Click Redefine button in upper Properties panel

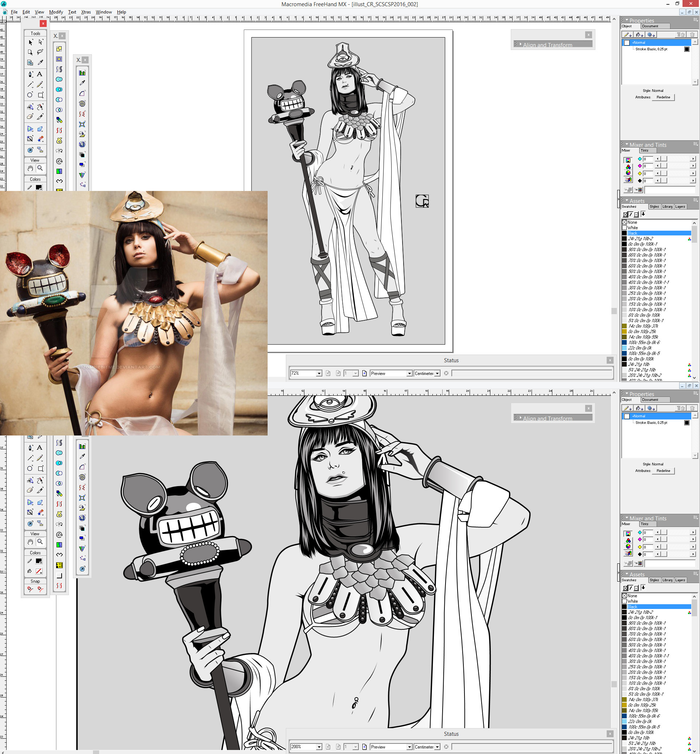tap(663, 97)
